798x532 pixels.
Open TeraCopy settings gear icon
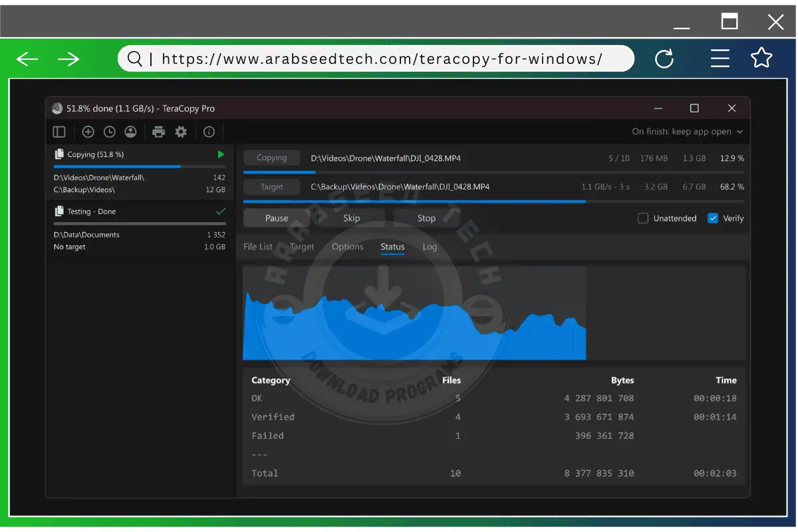pos(181,132)
